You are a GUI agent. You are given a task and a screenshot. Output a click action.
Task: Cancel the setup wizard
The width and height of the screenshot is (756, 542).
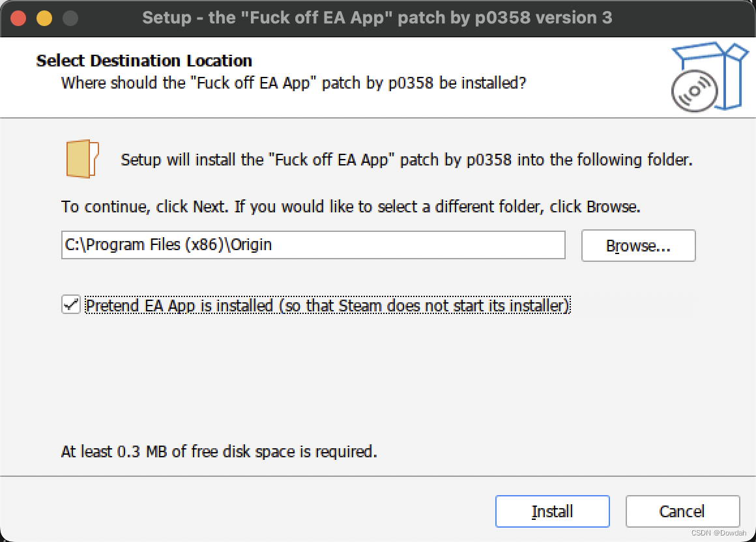tap(682, 511)
